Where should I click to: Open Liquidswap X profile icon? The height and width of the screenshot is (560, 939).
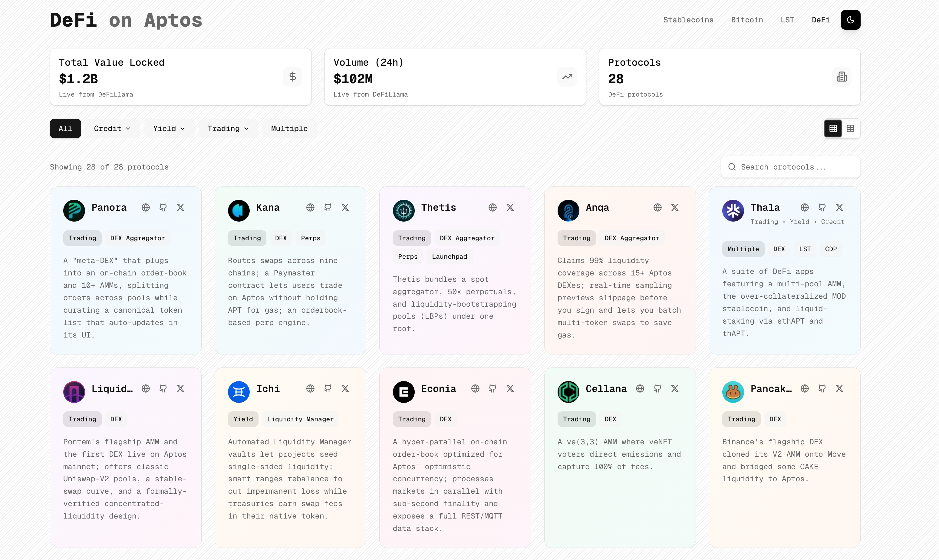(180, 389)
